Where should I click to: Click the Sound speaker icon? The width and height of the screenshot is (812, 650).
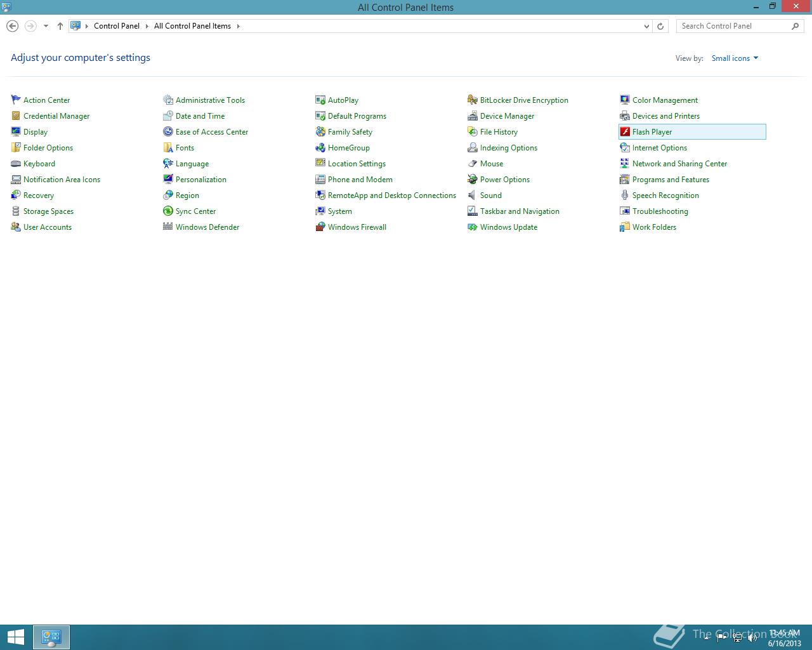[473, 195]
